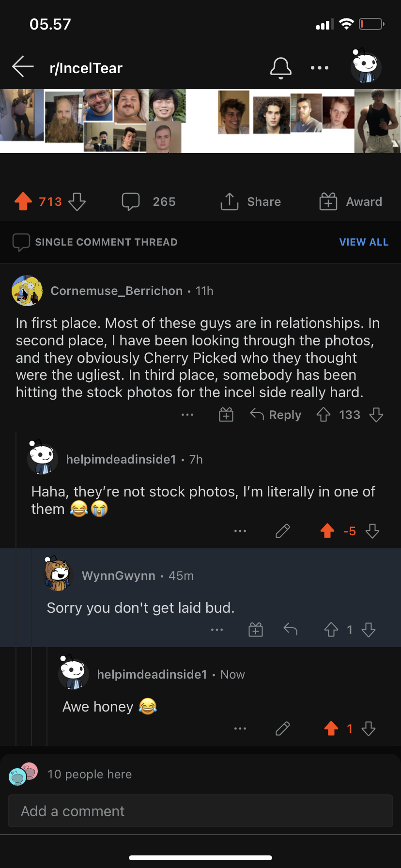Edit the 'Awe honey' comment with pencil

tap(283, 728)
